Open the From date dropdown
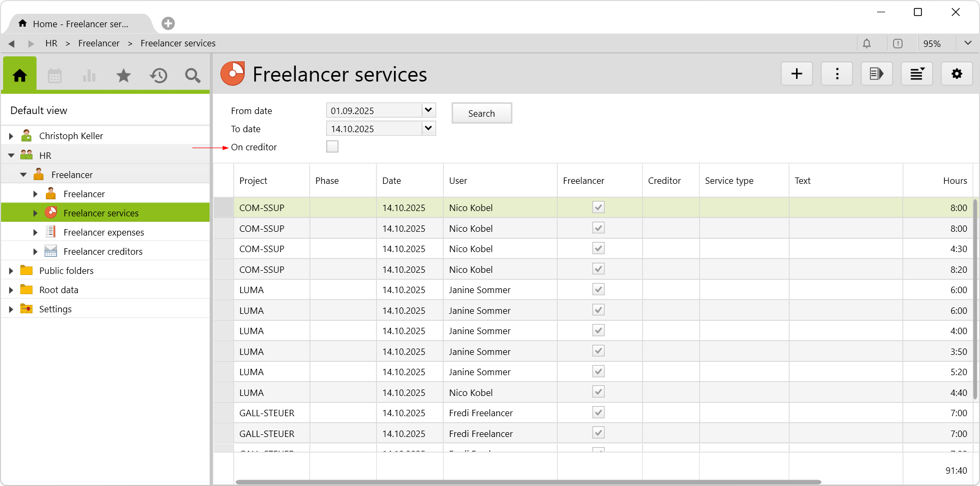This screenshot has width=980, height=486. [x=428, y=110]
